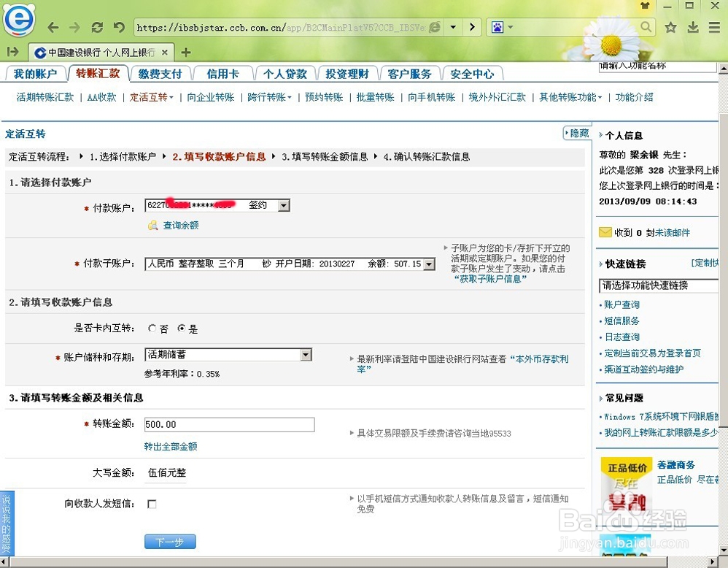Go to the 客户服务 tab
Viewport: 728px width, 568px height.
[409, 74]
